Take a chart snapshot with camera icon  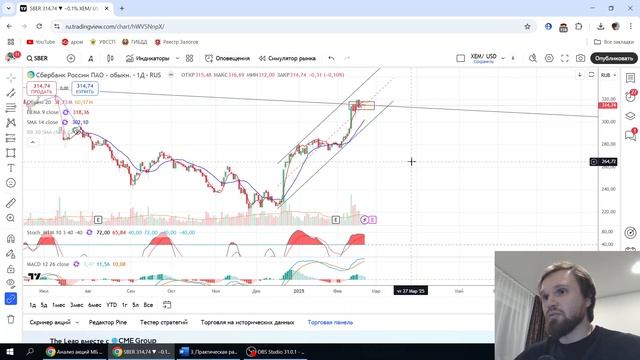click(x=580, y=58)
